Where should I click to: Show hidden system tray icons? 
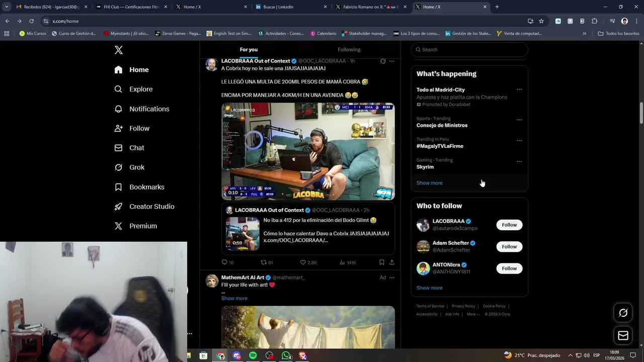570,355
